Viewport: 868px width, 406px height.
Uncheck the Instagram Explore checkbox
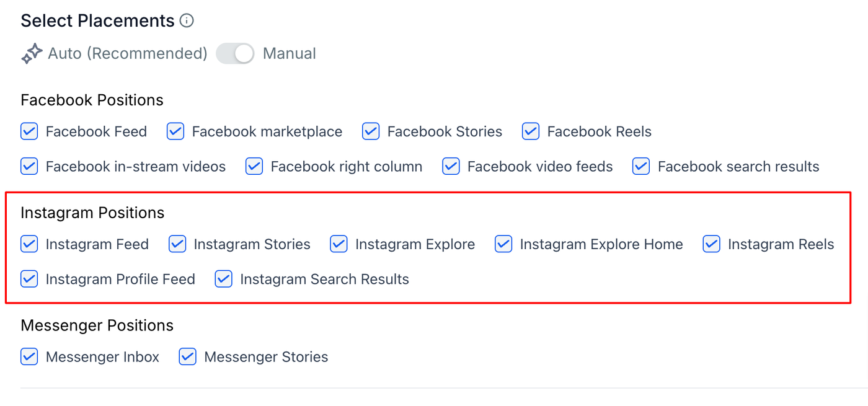pyautogui.click(x=339, y=244)
